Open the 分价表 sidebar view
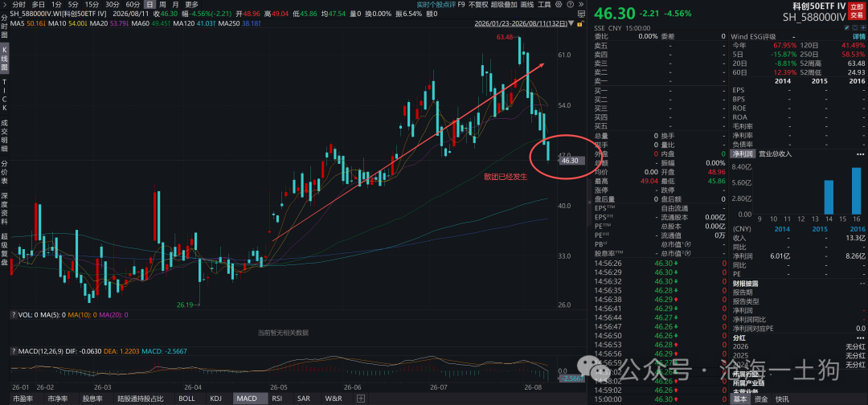 pos(5,172)
